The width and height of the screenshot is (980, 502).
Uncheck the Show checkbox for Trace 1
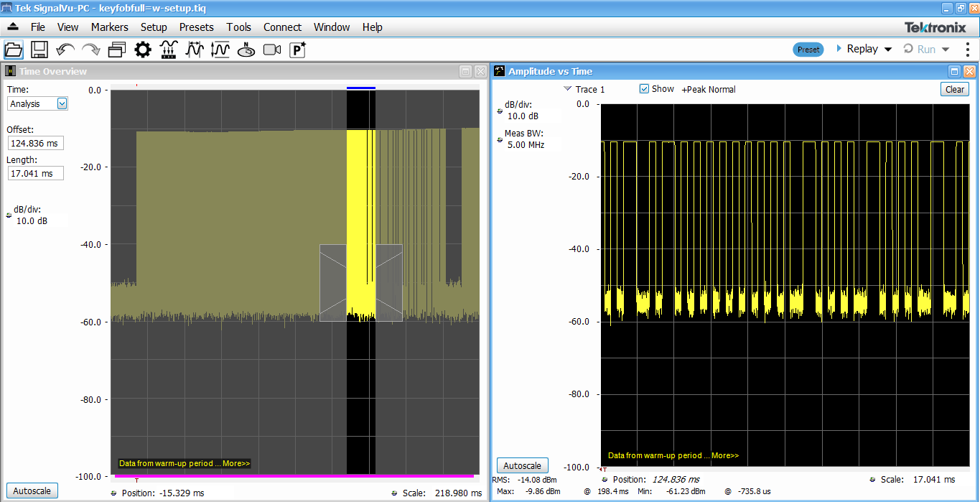pyautogui.click(x=645, y=89)
